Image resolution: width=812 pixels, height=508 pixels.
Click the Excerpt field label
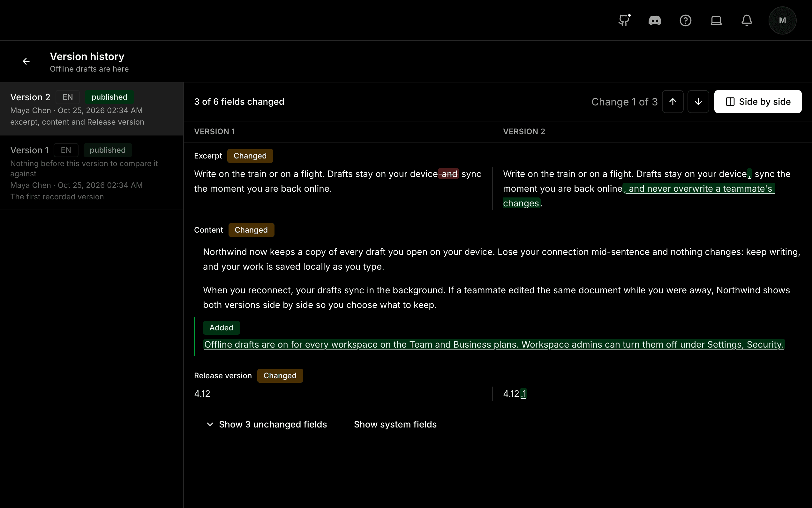[x=208, y=156]
